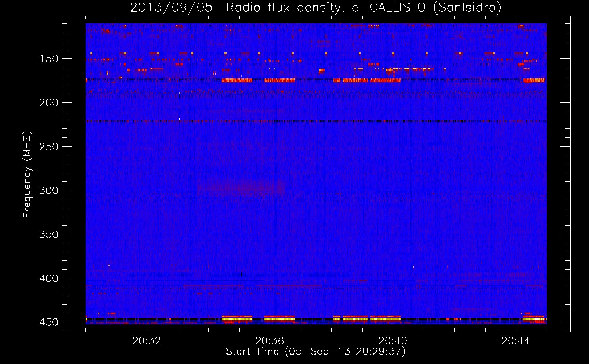This screenshot has width=589, height=364.
Task: Click the 200 frequency tick label
Action: [x=49, y=103]
